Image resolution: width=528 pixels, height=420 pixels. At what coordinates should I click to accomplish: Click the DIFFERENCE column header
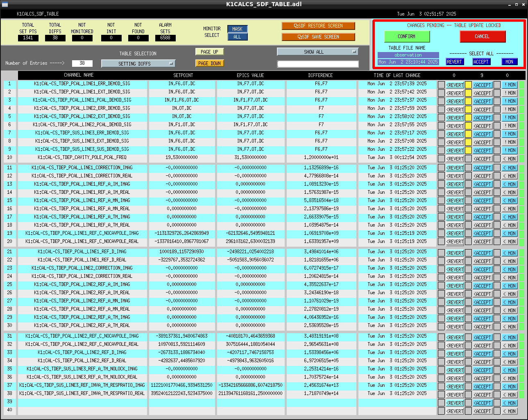click(x=320, y=75)
